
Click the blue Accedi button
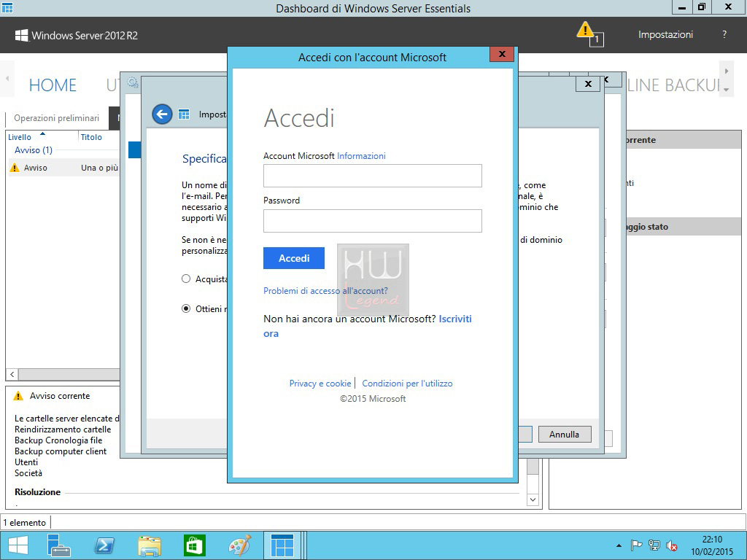coord(294,258)
